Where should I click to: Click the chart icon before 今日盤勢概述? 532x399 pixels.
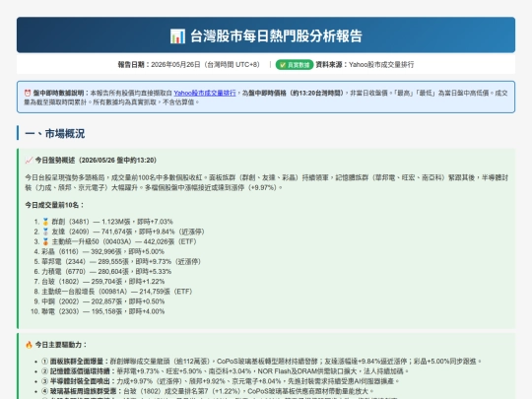(29, 161)
